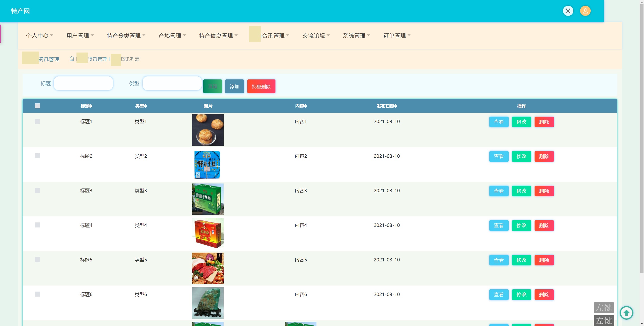This screenshot has width=644, height=326.
Task: Click the 标题 search input field
Action: [x=83, y=83]
